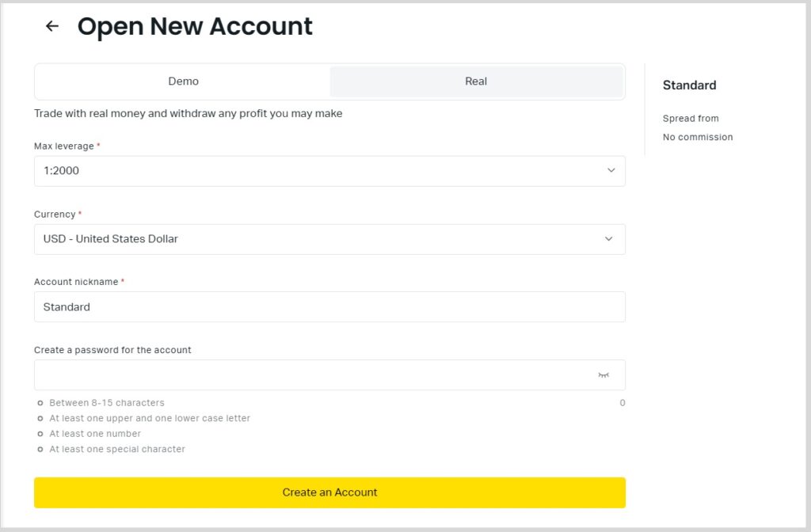Click the 'No commission' text

click(x=698, y=137)
